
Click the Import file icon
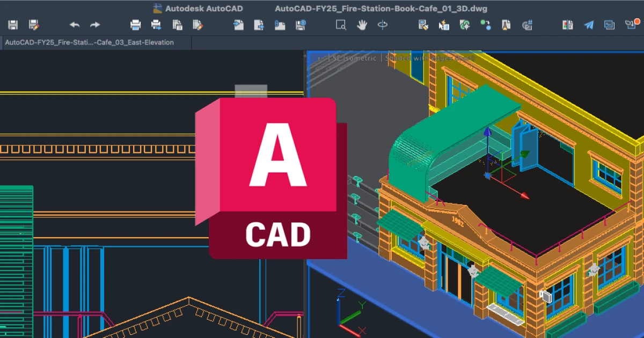pyautogui.click(x=239, y=25)
